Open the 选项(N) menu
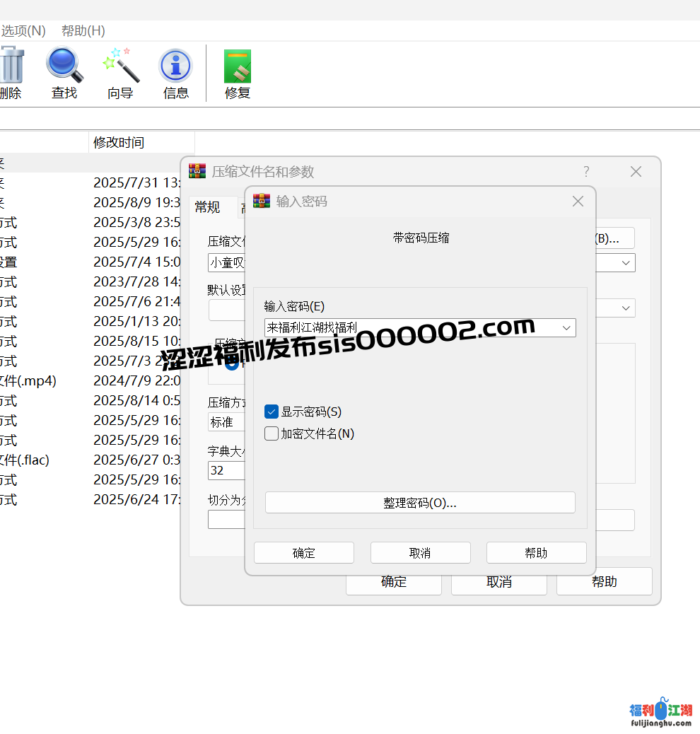The width and height of the screenshot is (700, 734). point(23,30)
